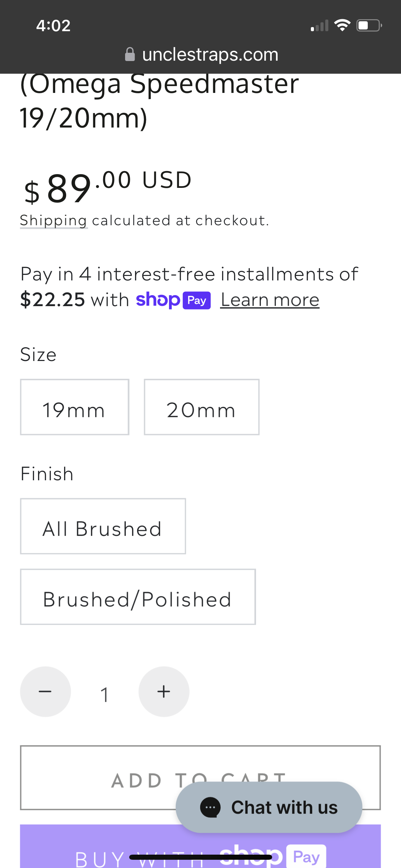This screenshot has height=868, width=401.
Task: Tap the 4:02 clock in status bar
Action: click(x=53, y=26)
